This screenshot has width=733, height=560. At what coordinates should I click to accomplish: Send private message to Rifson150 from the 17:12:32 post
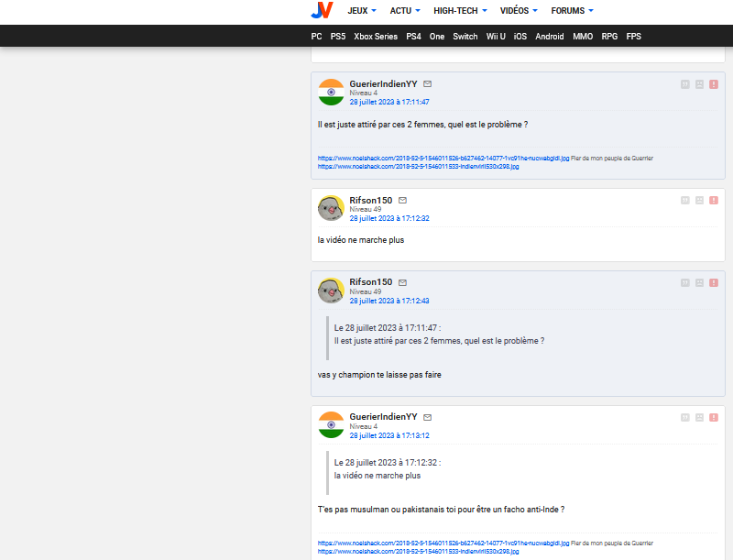tap(402, 200)
